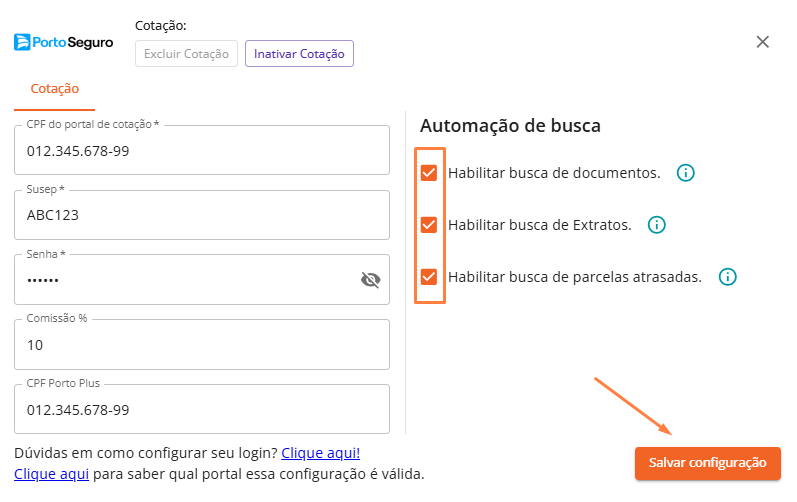Select the Cotação tab
This screenshot has height=502, width=797.
[55, 88]
